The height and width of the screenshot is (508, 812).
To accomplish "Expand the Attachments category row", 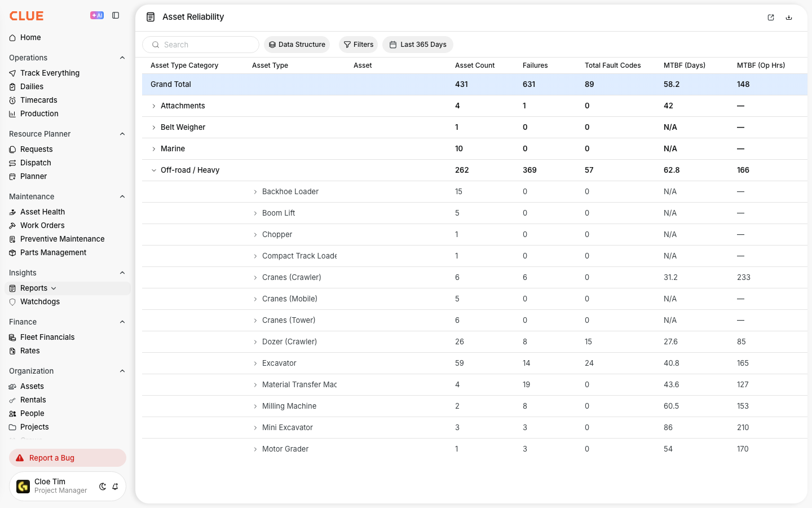I will tap(153, 106).
